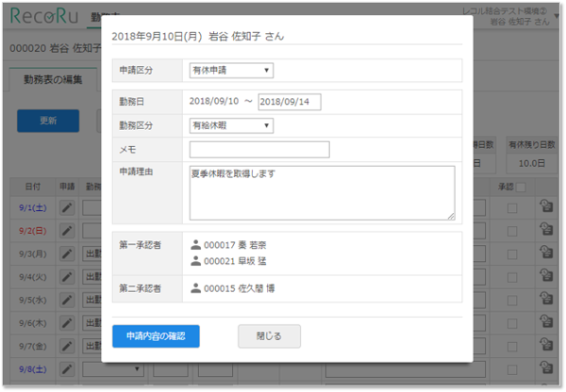
Task: Open the 申請区分 dropdown showing 有休申請
Action: 231,71
